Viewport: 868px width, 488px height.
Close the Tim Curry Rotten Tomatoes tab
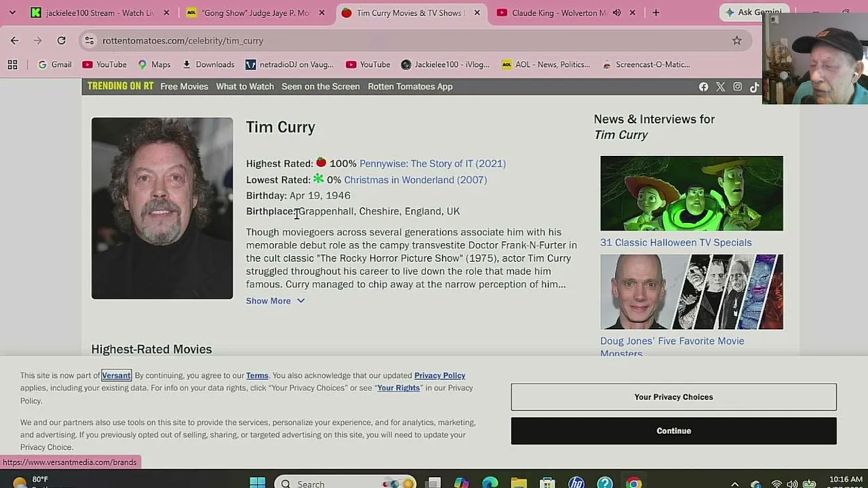pyautogui.click(x=477, y=13)
